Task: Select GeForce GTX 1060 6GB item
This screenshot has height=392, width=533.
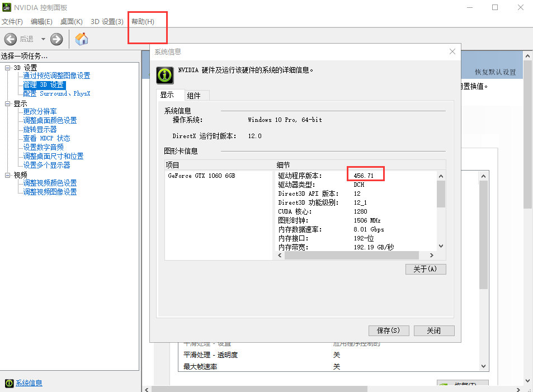Action: (201, 176)
